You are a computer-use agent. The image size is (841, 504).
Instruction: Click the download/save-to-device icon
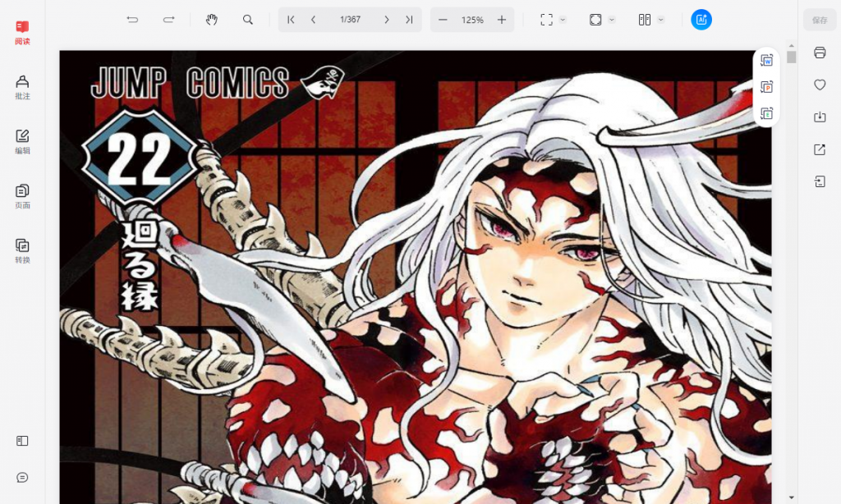coord(820,117)
